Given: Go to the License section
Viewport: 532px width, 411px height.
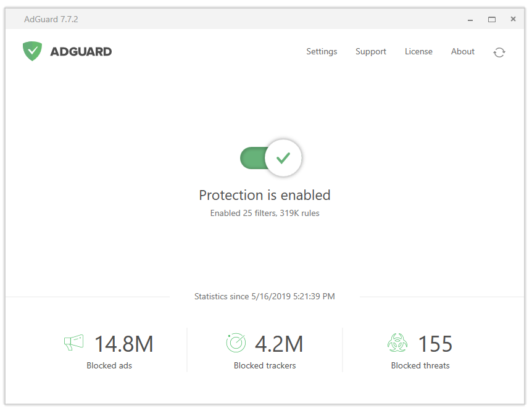Looking at the screenshot, I should click(418, 52).
